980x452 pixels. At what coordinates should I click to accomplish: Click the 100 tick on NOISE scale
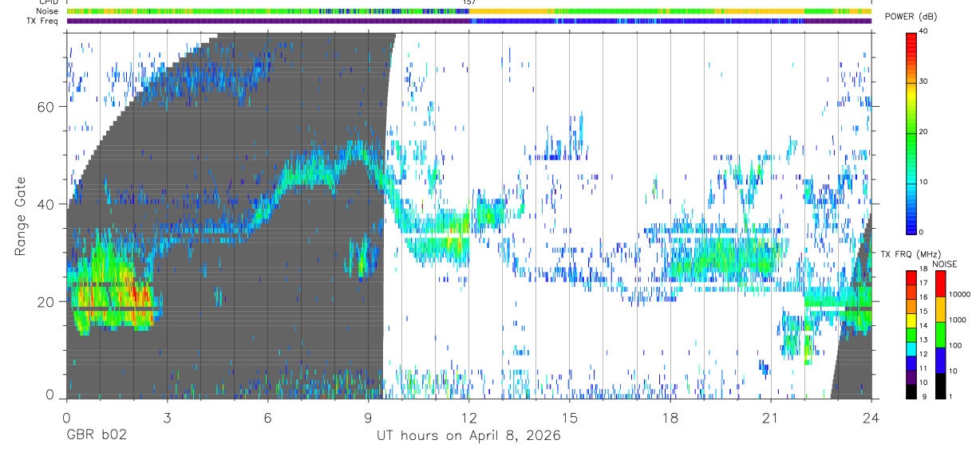(956, 345)
